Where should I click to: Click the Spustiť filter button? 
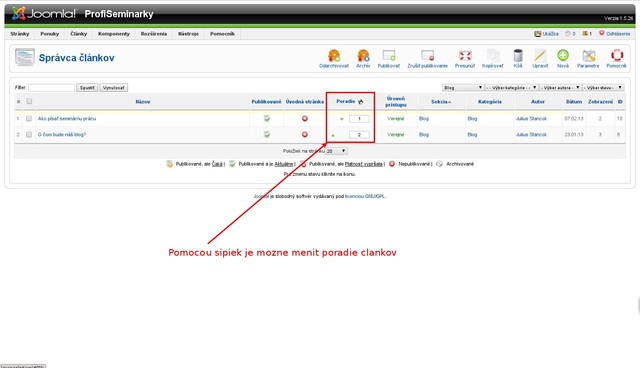tap(87, 88)
